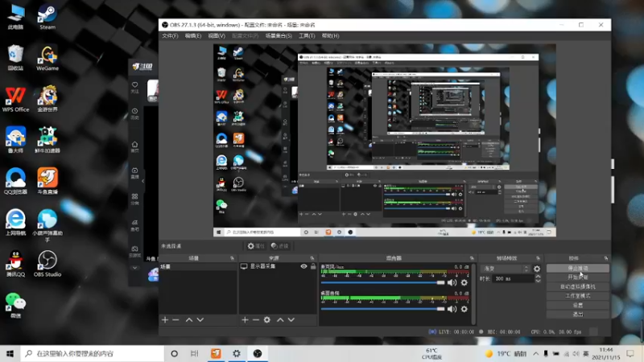Open 文件(F) menu
The image size is (644, 362).
pos(170,35)
